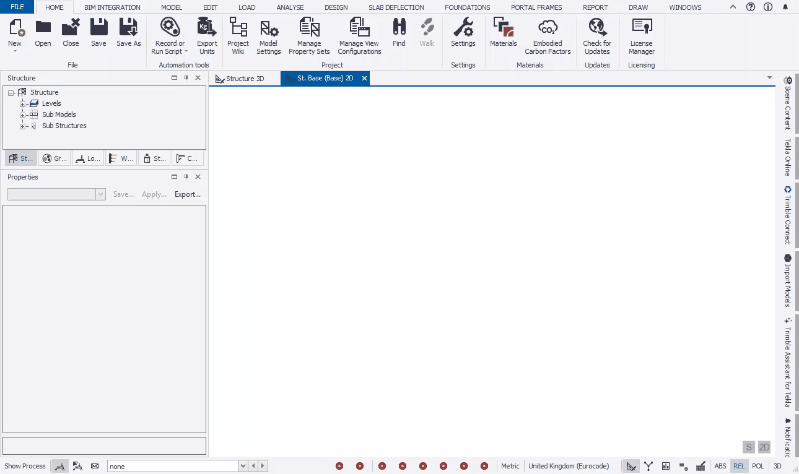Click the Export Units icon
The width and height of the screenshot is (799, 474).
pos(207,36)
